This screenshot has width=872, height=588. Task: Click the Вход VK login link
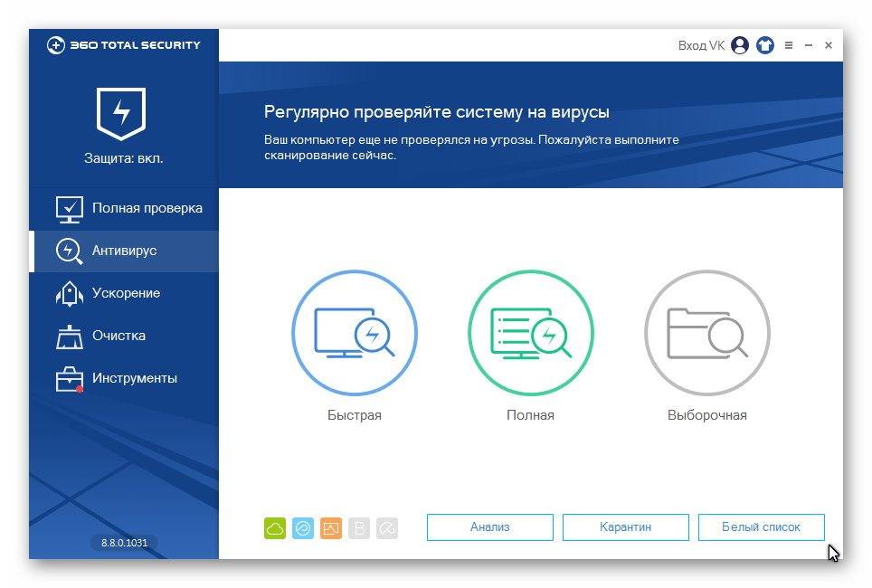click(x=701, y=45)
